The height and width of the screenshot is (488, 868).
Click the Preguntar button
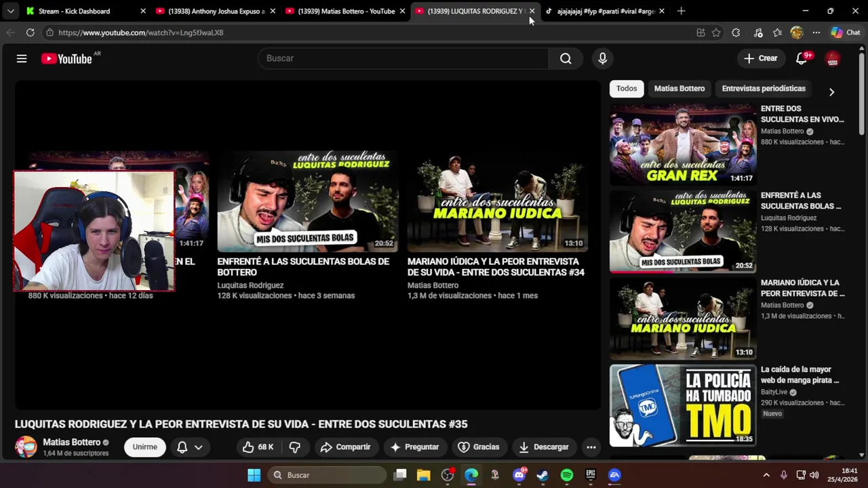[x=414, y=447]
